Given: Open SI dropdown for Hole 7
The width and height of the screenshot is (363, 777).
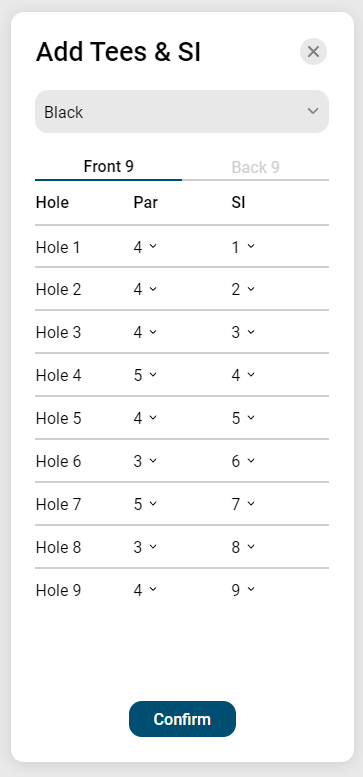Looking at the screenshot, I should pos(243,504).
